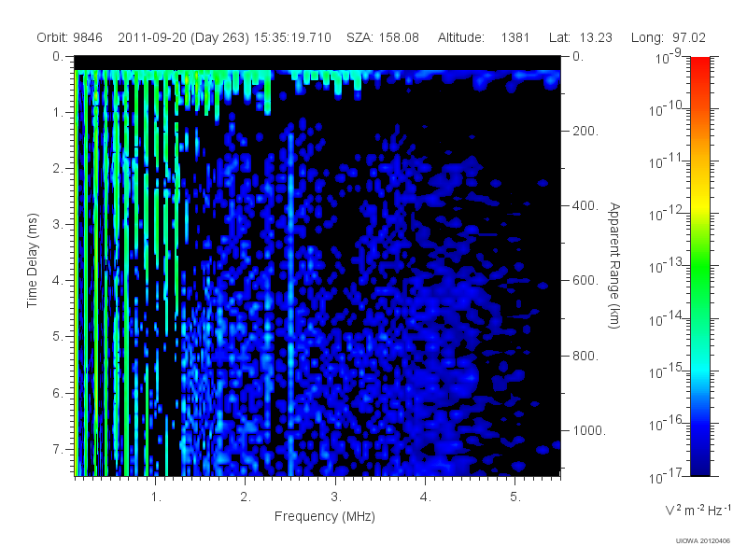747x560 pixels.
Task: Click the '800.' Apparent Range tick label
Action: click(585, 356)
